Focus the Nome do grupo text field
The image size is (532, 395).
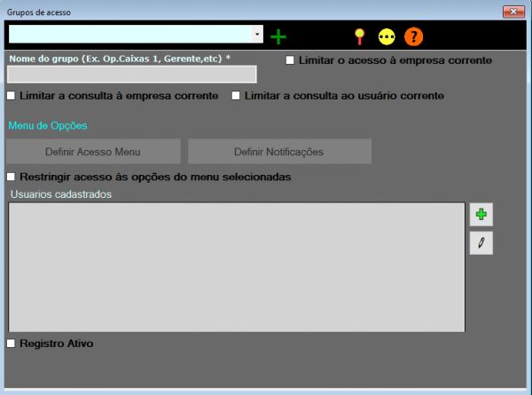point(131,75)
